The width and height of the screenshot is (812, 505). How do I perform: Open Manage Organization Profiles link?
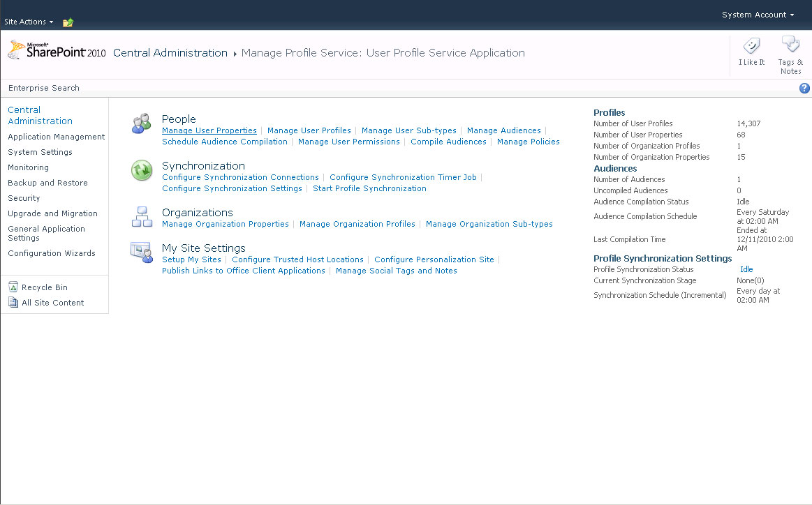point(357,224)
